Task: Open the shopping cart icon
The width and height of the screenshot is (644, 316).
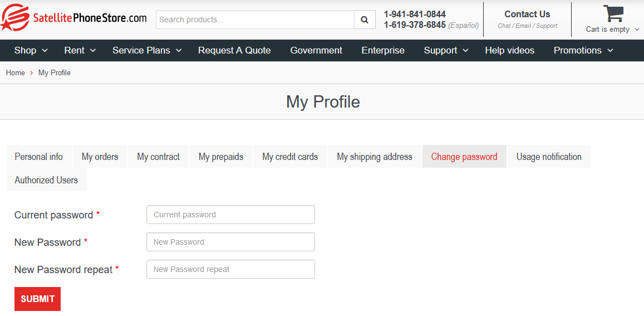Action: tap(613, 14)
